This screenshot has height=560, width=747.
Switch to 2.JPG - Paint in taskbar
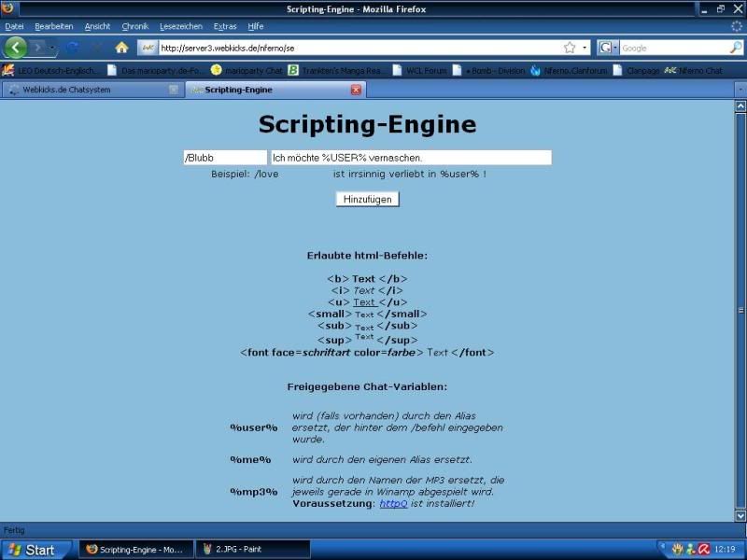pos(253,549)
